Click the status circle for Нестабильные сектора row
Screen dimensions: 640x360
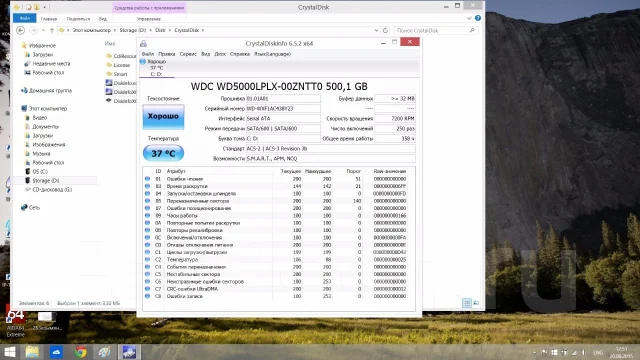tap(147, 274)
